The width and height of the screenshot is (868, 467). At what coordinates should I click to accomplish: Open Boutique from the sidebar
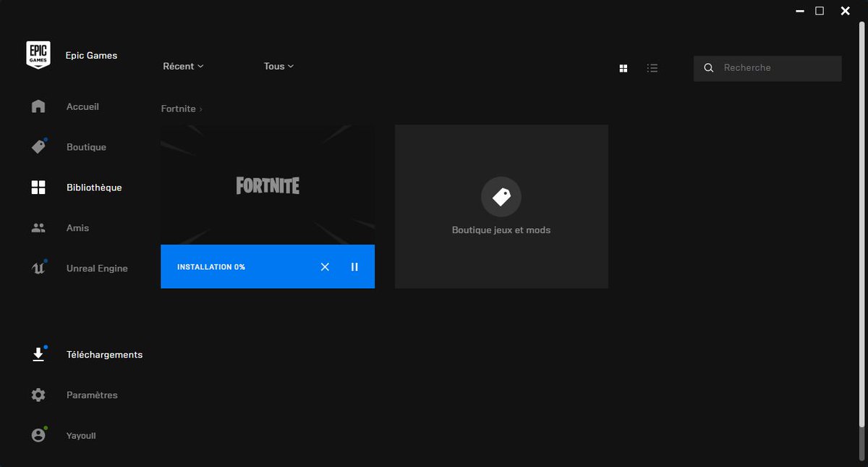86,147
